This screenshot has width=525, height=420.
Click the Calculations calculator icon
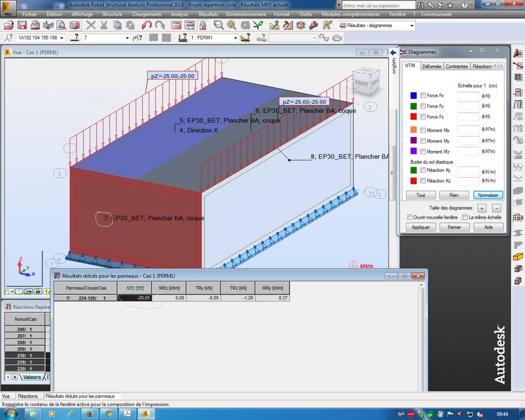(176, 25)
